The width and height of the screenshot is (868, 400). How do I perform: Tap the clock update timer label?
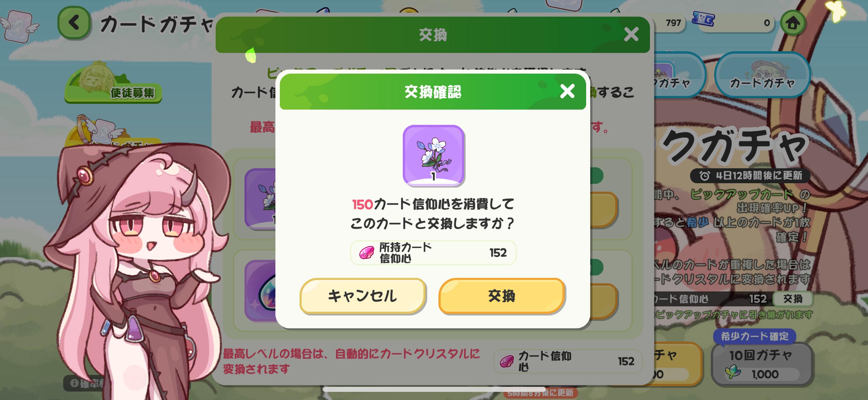click(751, 175)
